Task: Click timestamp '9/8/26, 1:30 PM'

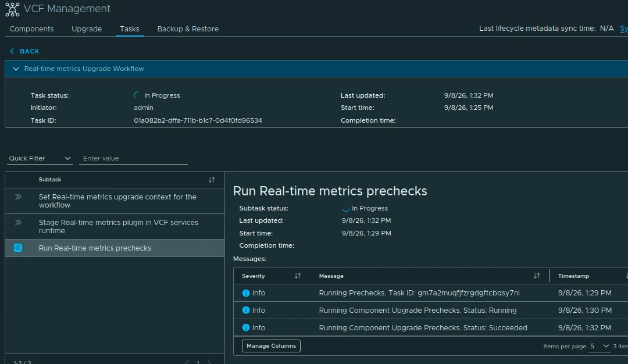Action: [585, 311]
